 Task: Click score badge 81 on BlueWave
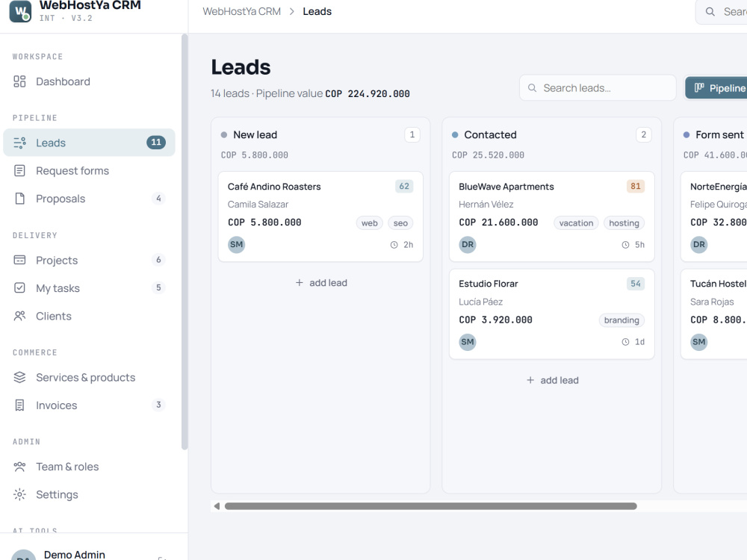coord(636,186)
